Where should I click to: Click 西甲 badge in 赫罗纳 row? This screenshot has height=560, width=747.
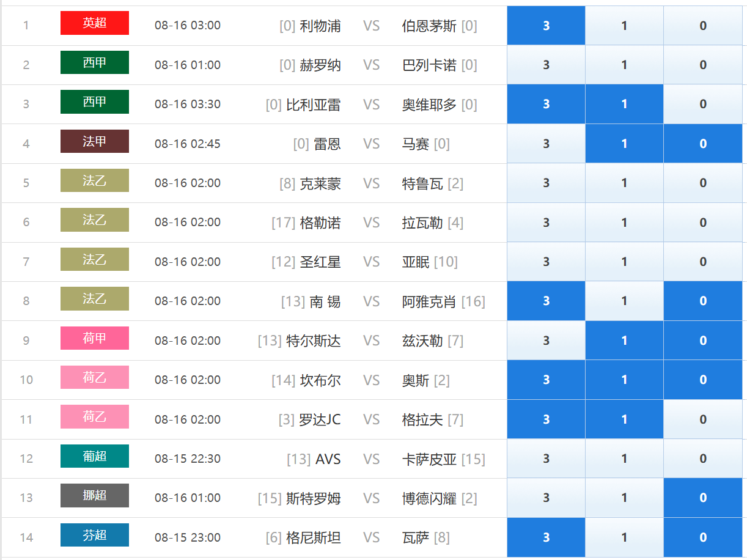click(x=95, y=62)
